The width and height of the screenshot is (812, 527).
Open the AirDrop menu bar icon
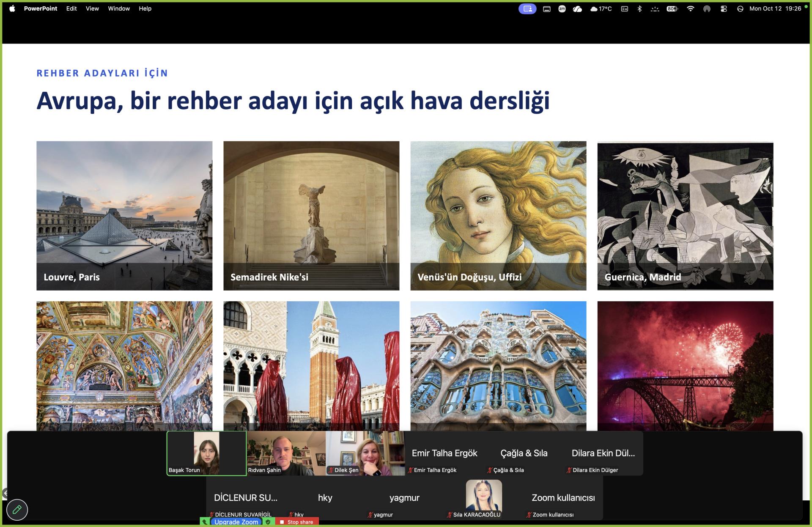pos(707,9)
